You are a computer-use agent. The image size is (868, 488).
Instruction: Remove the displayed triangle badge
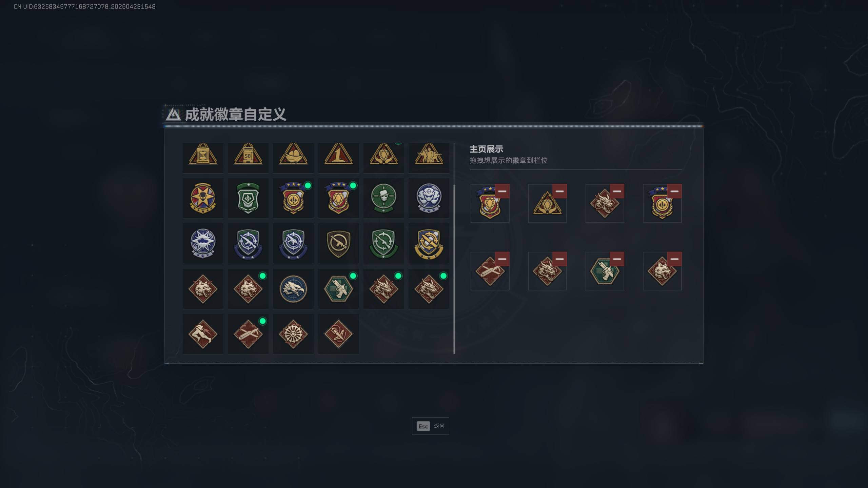click(x=559, y=191)
